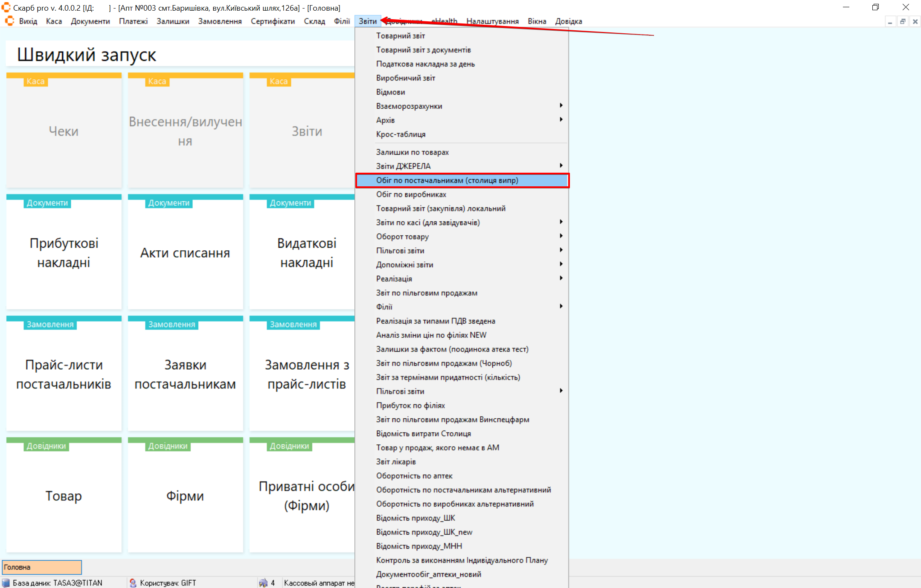Click the orange Exit icon beside Вихід
This screenshot has height=588, width=921.
(x=9, y=21)
